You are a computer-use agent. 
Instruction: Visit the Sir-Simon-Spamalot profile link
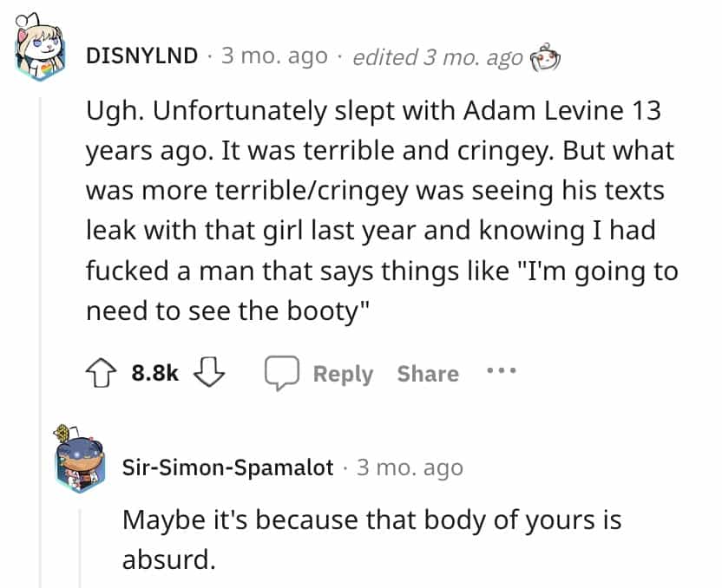point(228,467)
